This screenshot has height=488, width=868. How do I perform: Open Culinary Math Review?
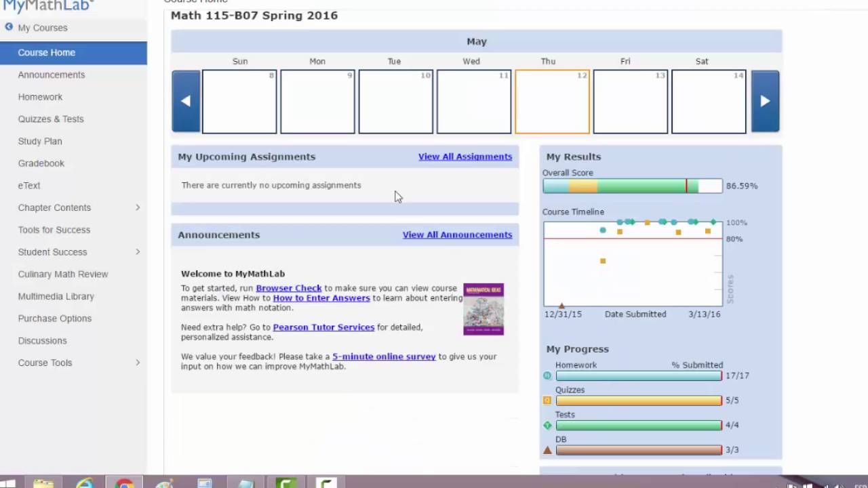63,274
